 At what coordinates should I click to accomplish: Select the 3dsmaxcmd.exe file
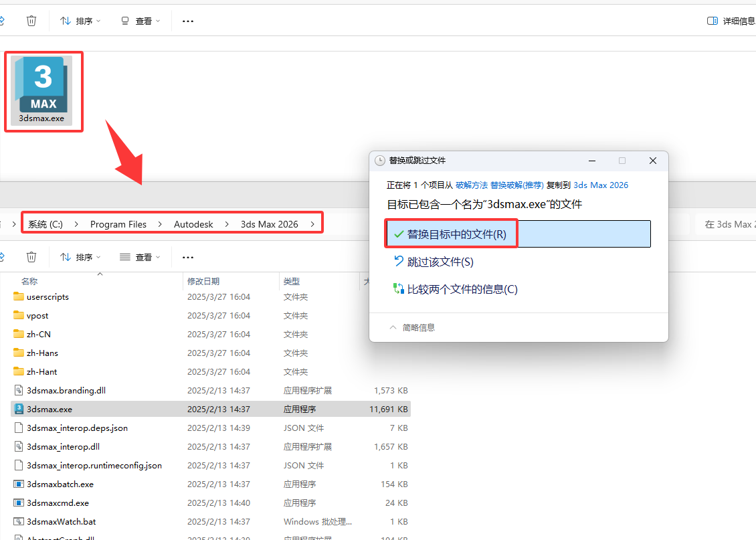click(x=58, y=503)
